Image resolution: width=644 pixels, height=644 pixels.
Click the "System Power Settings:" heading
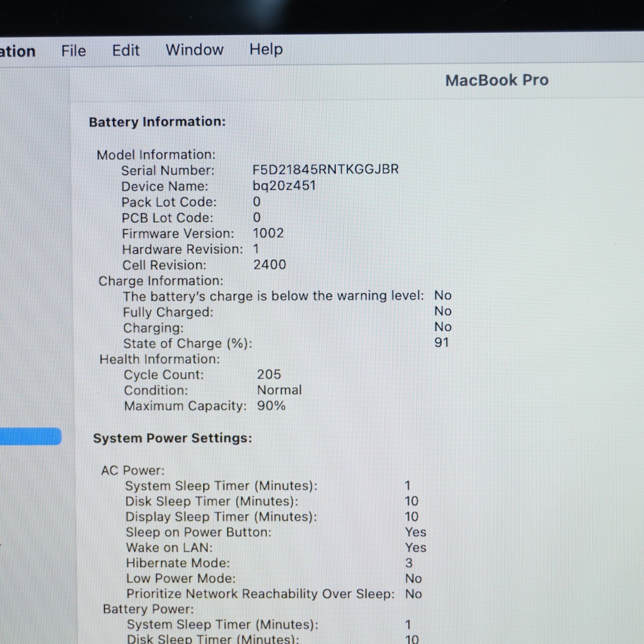point(173,438)
